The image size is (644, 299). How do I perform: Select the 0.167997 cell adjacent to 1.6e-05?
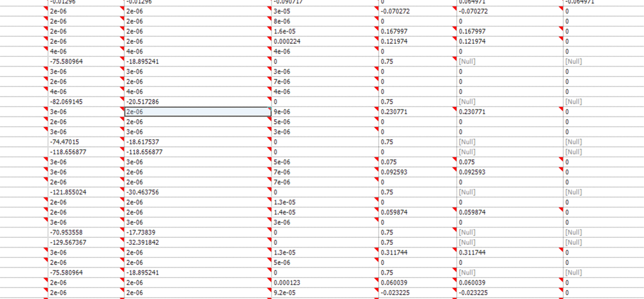[x=418, y=31]
